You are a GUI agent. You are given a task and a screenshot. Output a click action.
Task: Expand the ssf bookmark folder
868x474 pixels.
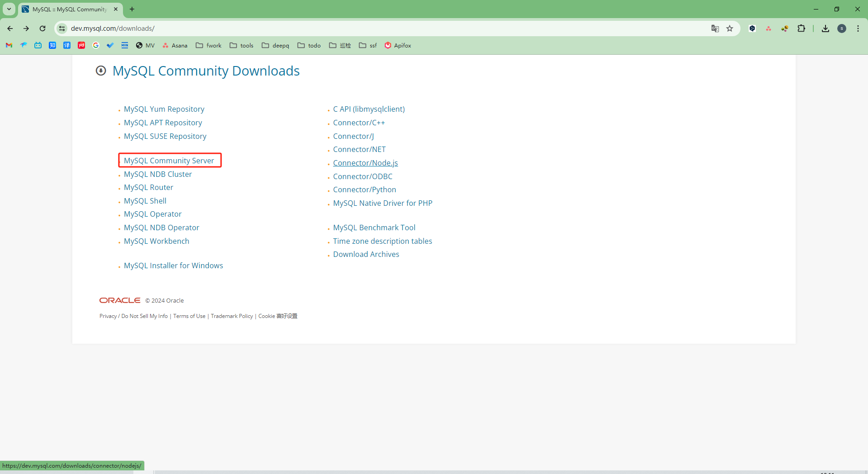coord(368,45)
